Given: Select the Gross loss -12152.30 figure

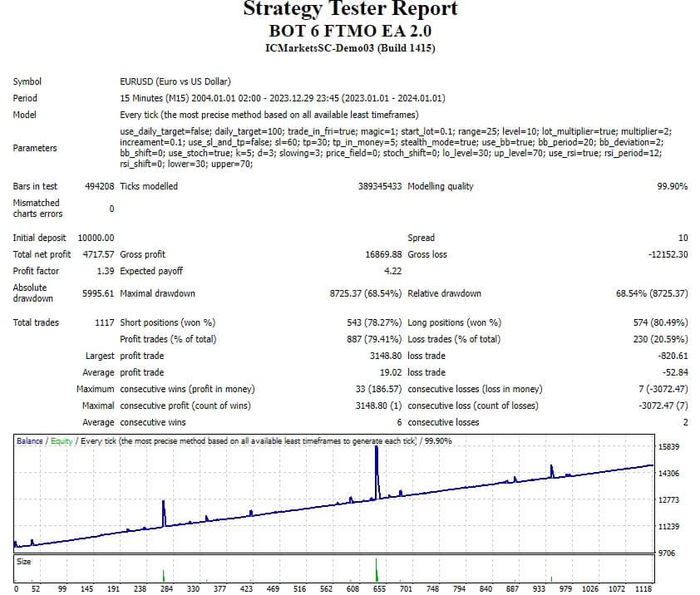Looking at the screenshot, I should (x=668, y=254).
